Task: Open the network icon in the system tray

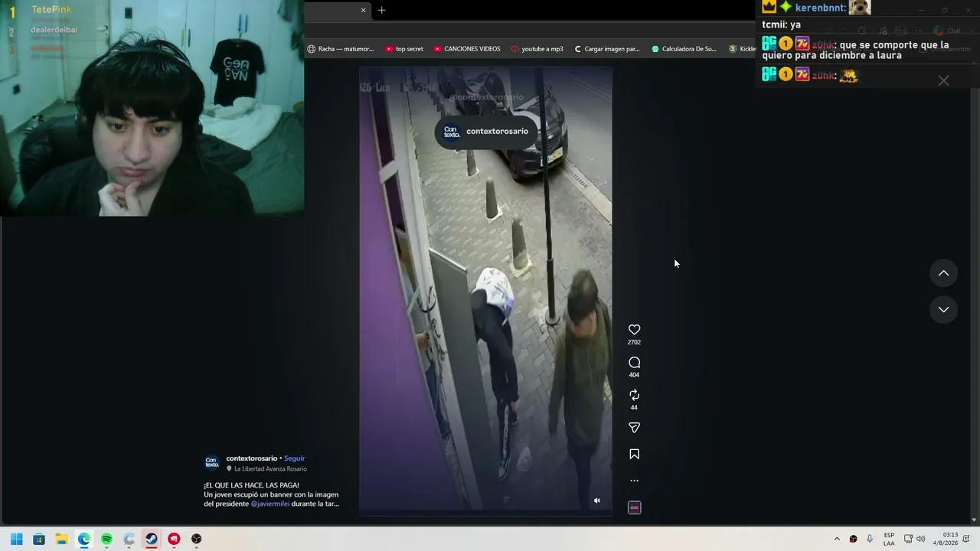Action: pyautogui.click(x=908, y=539)
